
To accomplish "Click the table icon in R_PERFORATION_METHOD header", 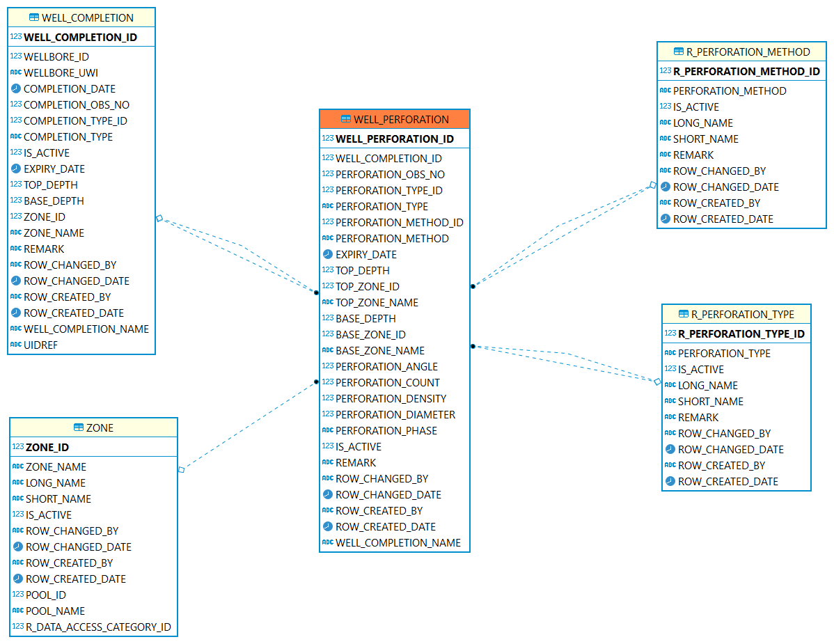I will (679, 52).
